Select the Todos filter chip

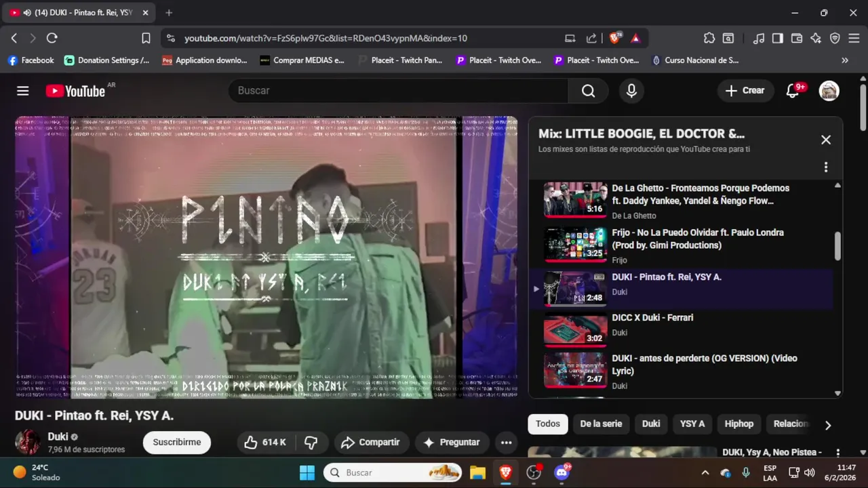click(548, 424)
